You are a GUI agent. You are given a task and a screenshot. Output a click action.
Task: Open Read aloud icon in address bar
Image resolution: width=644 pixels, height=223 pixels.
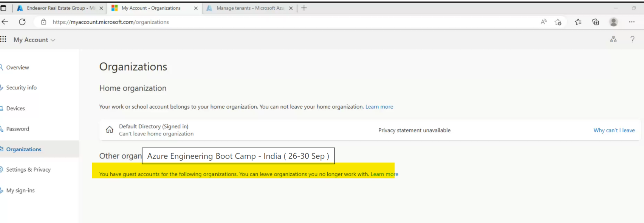point(543,22)
